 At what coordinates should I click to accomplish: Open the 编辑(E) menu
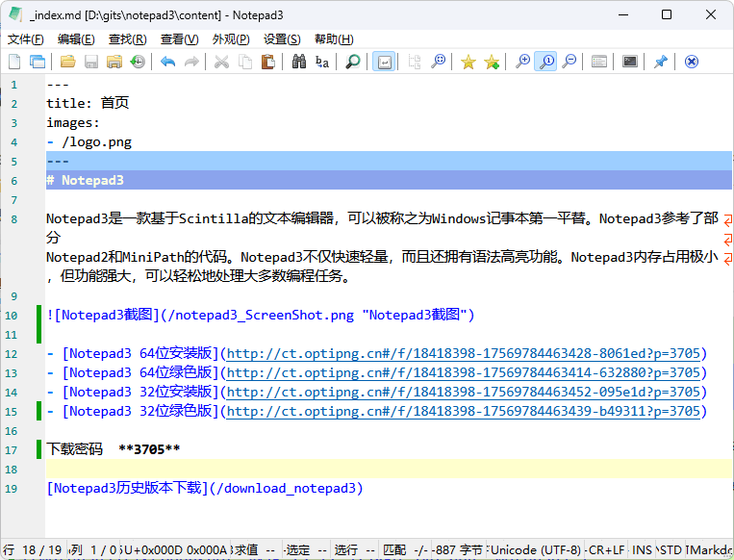(76, 39)
